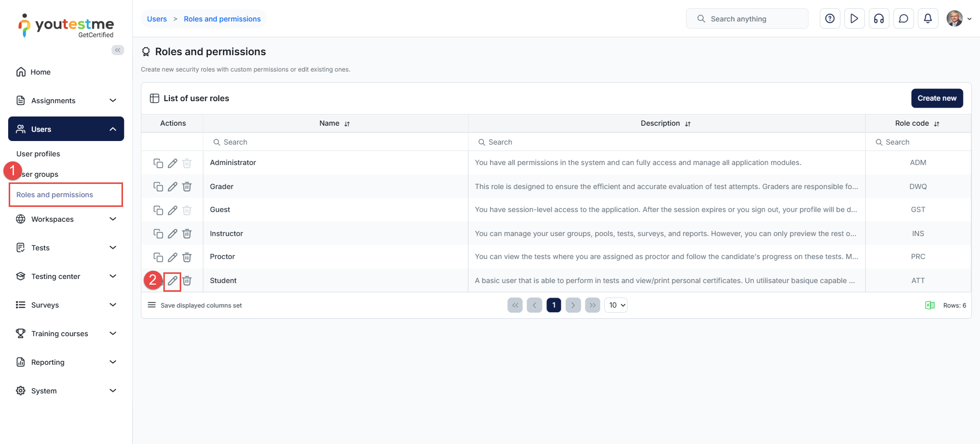The image size is (980, 444).
Task: Click the Create new button
Action: point(937,98)
